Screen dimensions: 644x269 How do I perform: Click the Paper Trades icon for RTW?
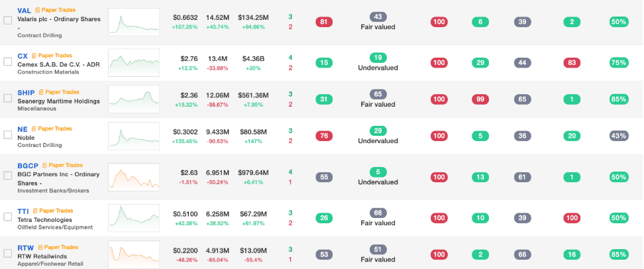[40, 247]
